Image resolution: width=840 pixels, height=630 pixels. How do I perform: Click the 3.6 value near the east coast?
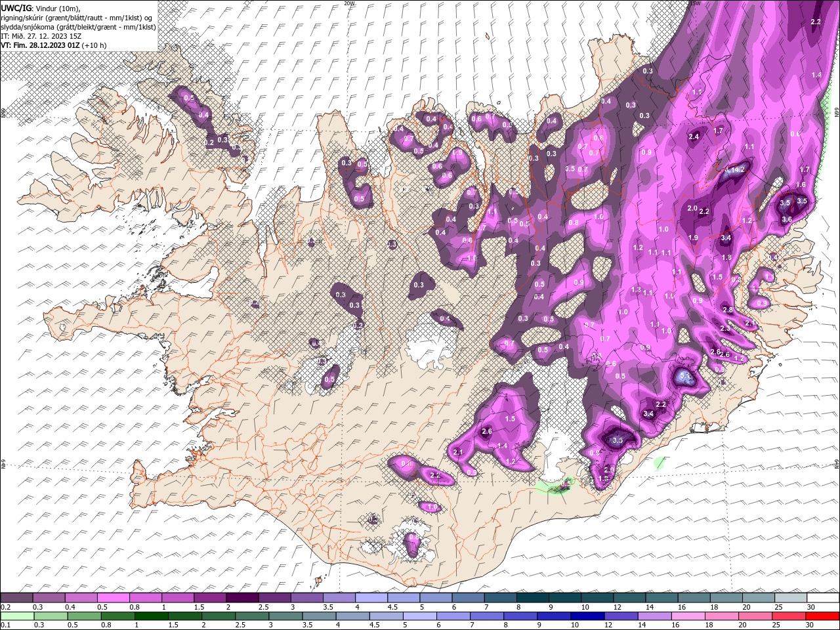coord(787,219)
